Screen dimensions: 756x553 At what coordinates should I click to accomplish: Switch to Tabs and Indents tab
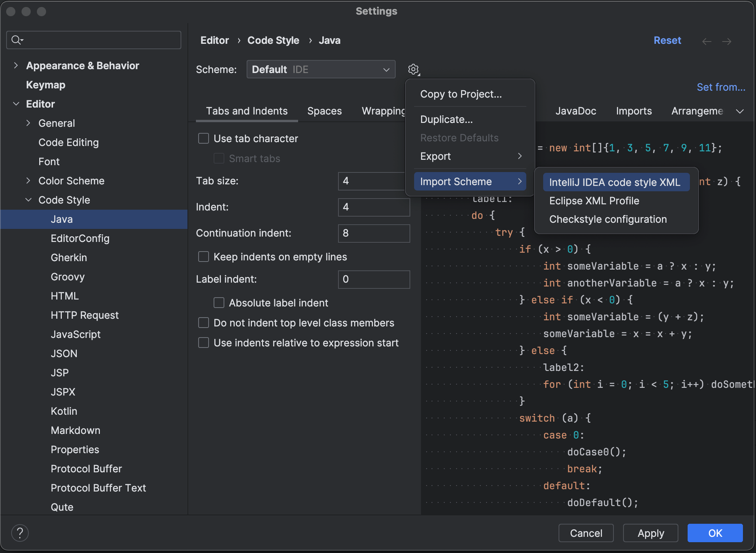(247, 111)
